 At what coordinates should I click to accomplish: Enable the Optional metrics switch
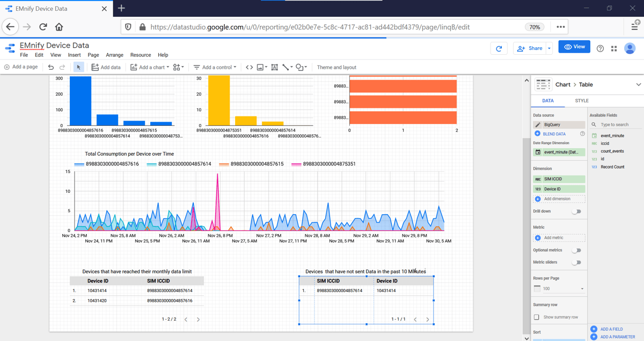pos(576,250)
